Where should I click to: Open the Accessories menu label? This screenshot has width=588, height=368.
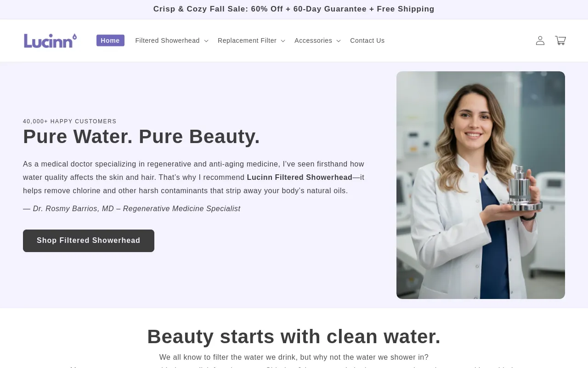313,40
